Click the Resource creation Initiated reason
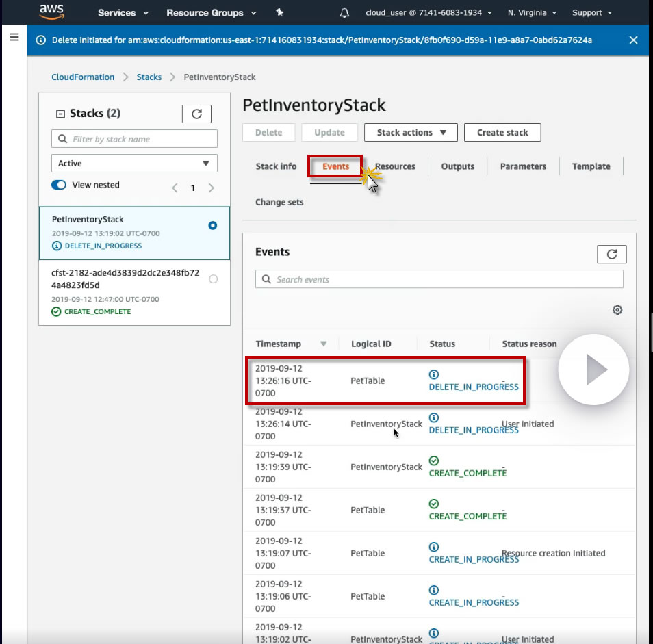 click(553, 553)
